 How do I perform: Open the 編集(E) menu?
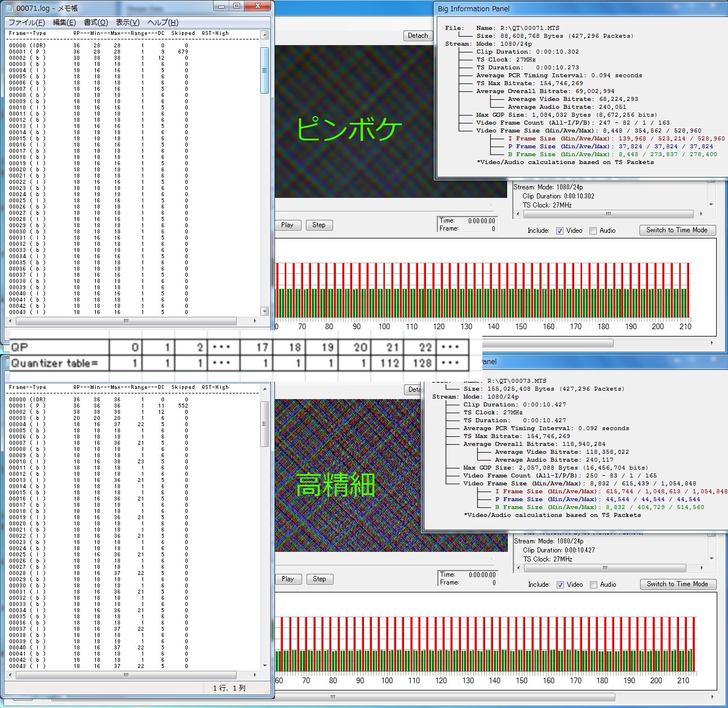point(64,23)
